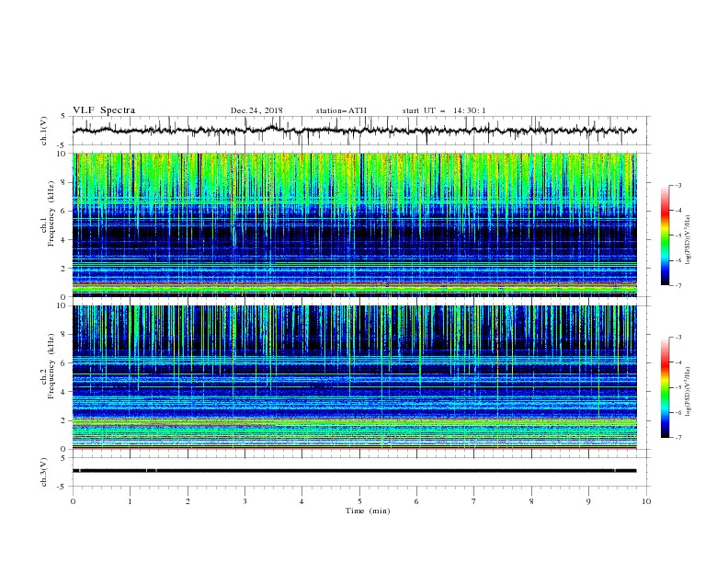Click the "ch.3(V)" axis label
The image size is (728, 563).
coord(44,472)
